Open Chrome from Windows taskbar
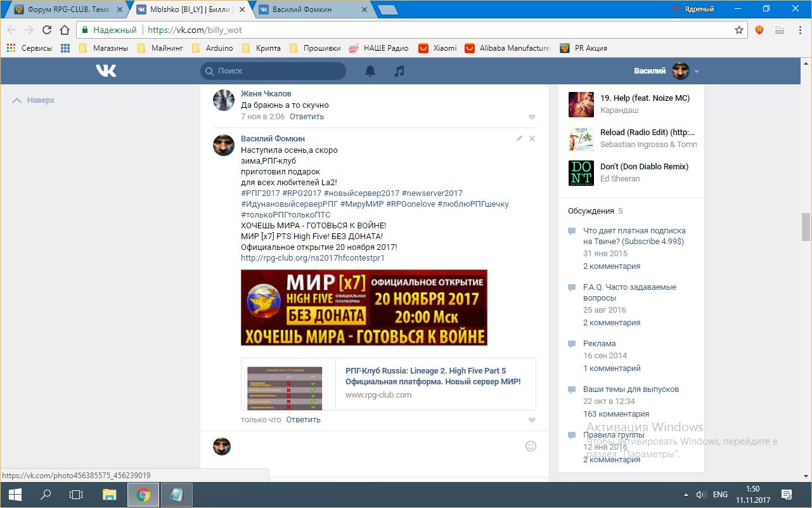This screenshot has width=812, height=508. tap(143, 495)
